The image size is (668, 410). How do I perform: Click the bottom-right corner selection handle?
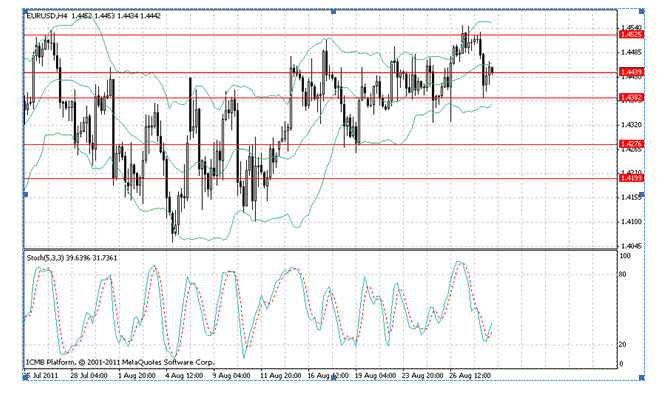642,378
